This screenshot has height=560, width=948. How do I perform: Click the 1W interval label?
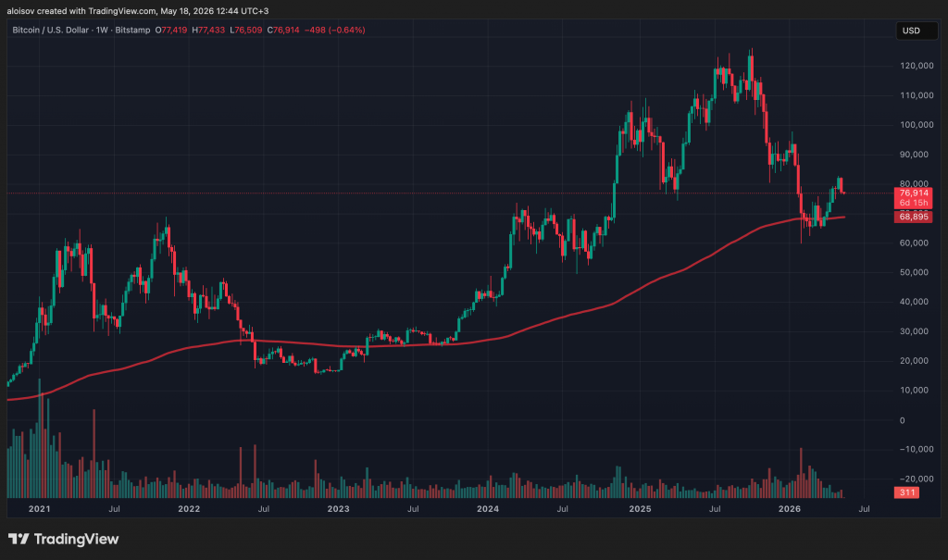pyautogui.click(x=102, y=30)
